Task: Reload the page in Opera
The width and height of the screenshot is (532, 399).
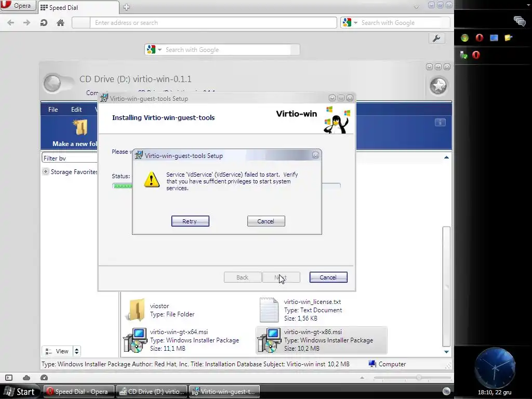Action: pyautogui.click(x=44, y=23)
